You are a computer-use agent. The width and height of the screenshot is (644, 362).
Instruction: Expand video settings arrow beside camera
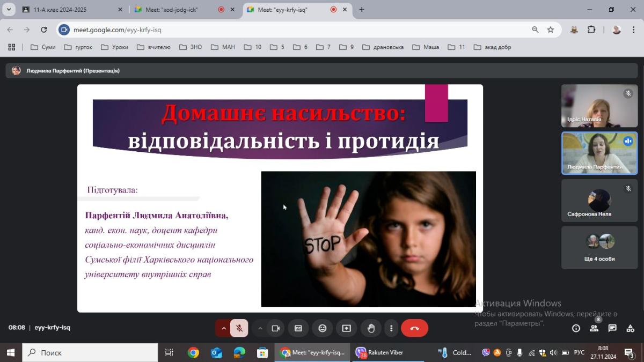(260, 328)
